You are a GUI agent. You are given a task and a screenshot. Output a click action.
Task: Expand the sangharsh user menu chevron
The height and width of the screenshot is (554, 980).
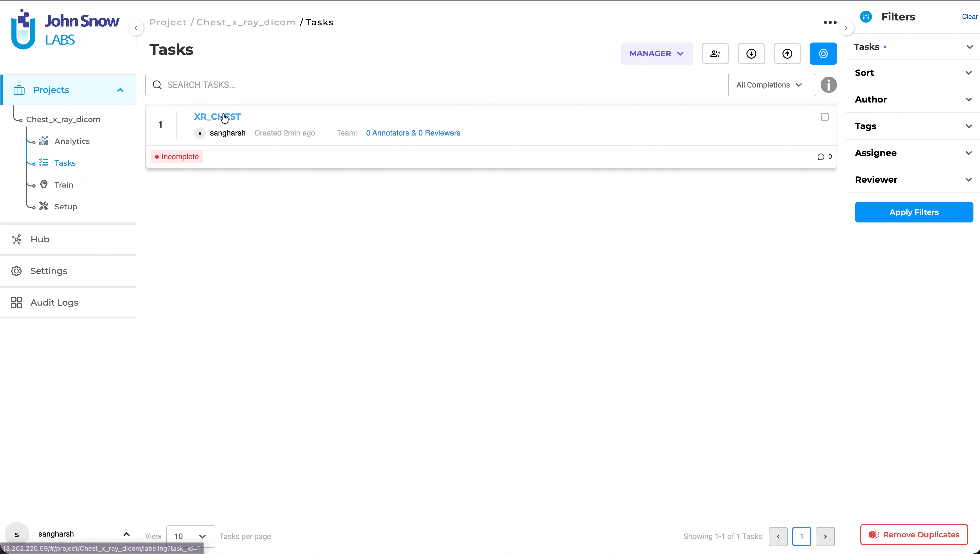(x=126, y=534)
